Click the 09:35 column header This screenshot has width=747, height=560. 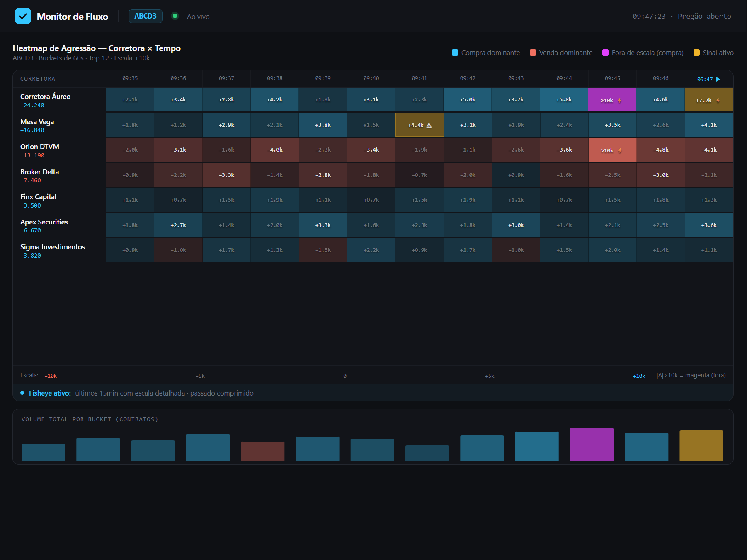130,78
